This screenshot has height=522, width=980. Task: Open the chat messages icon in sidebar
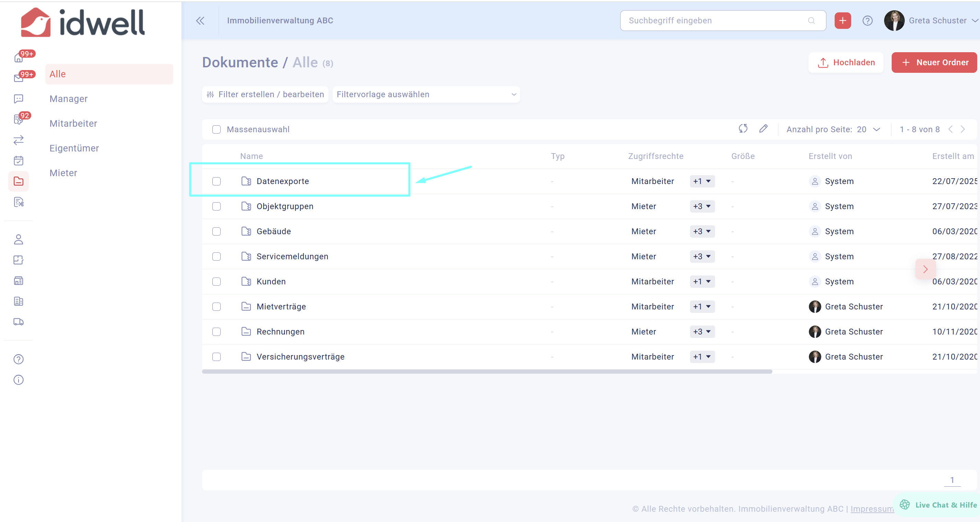tap(18, 99)
